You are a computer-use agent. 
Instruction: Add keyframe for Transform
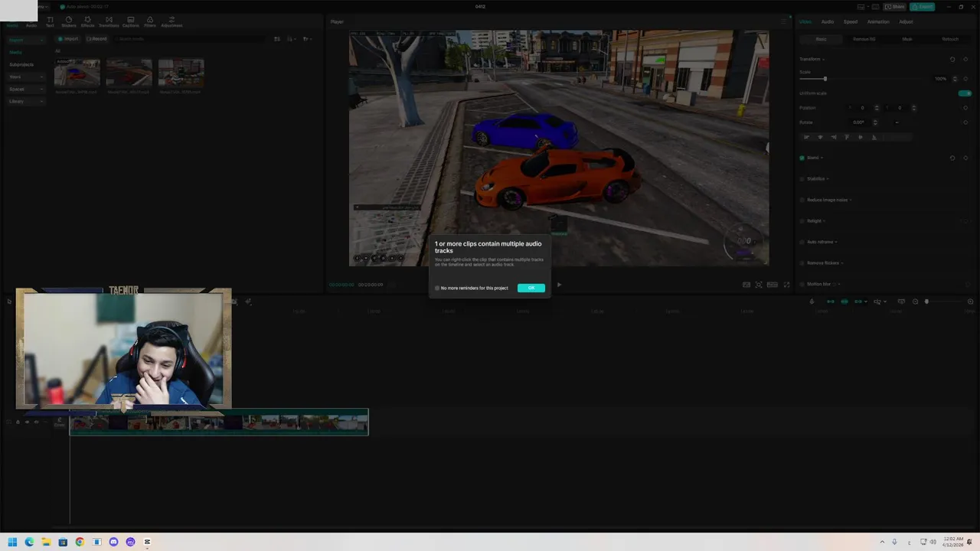965,59
